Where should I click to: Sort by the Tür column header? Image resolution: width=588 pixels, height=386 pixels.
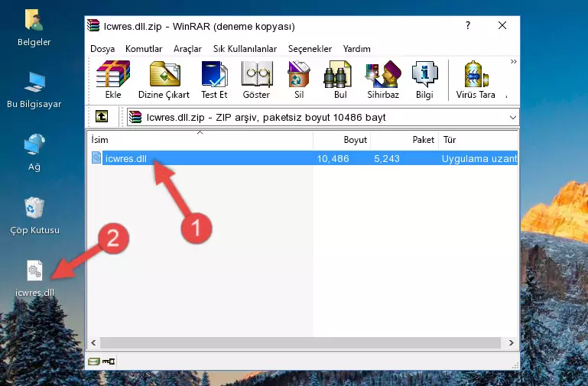[478, 140]
